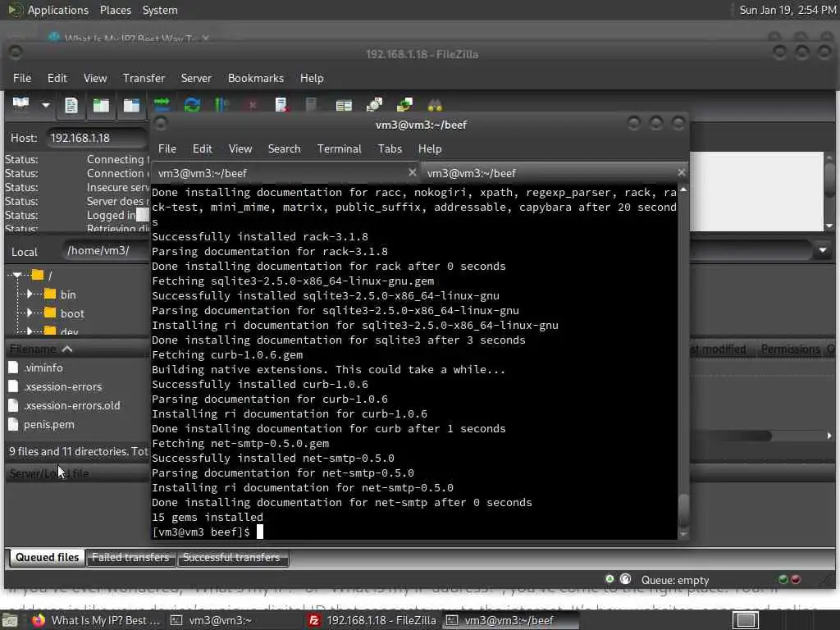Open the FileZilla Site Manager icon
This screenshot has width=840, height=630.
[21, 104]
